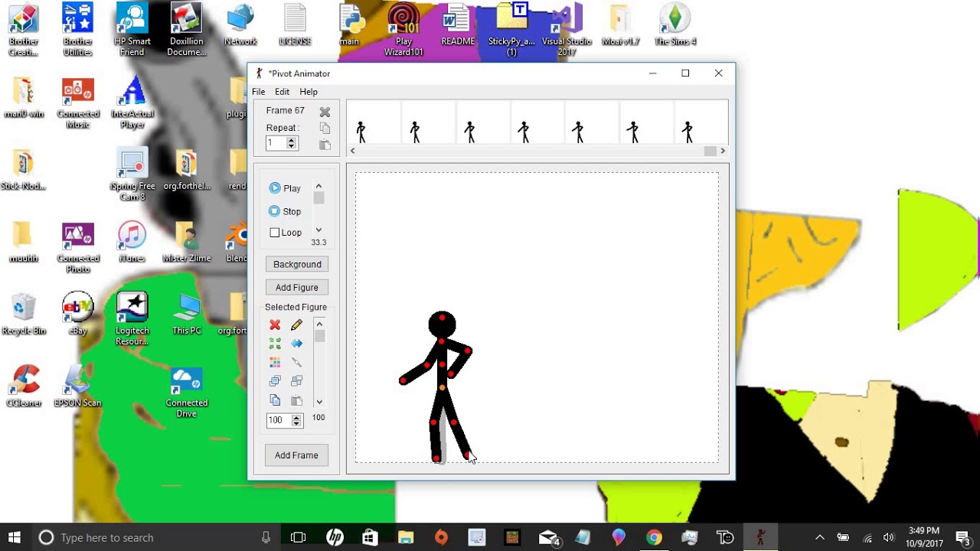Open CCleaner desktop shortcut

(x=24, y=386)
